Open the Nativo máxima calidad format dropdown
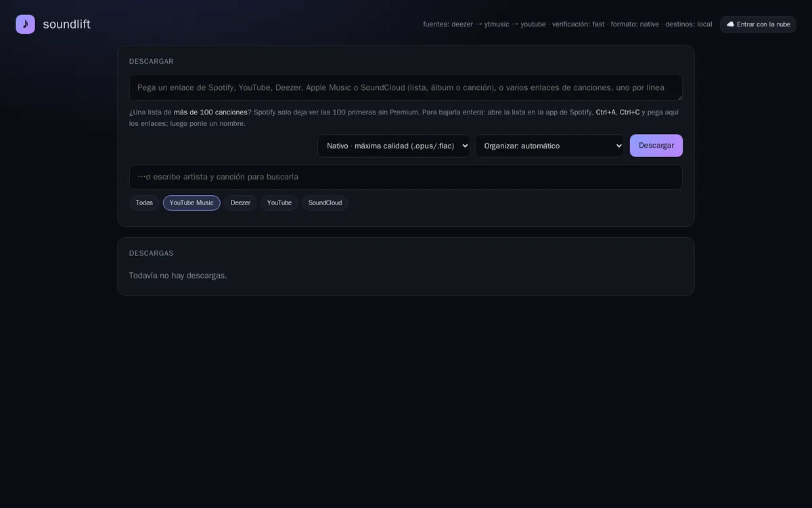The height and width of the screenshot is (508, 812). click(394, 146)
